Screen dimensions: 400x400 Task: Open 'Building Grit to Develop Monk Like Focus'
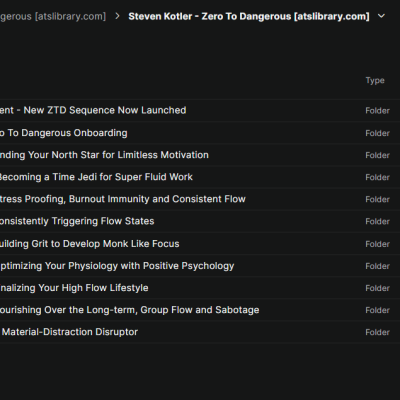pyautogui.click(x=90, y=244)
